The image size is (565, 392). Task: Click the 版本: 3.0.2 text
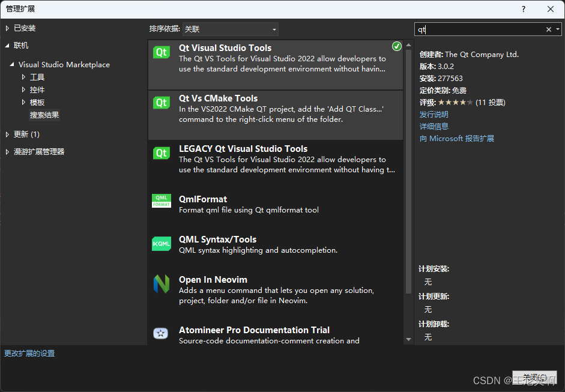(x=437, y=66)
